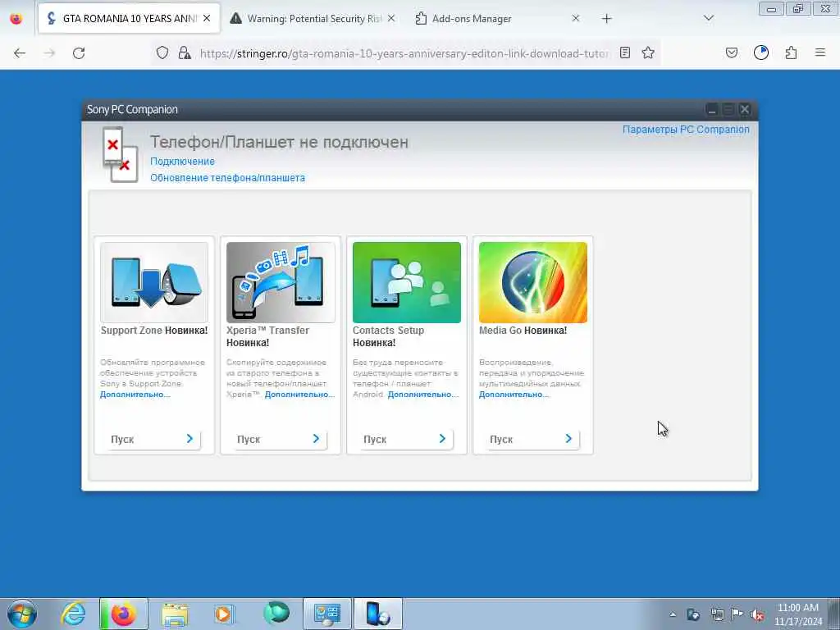840x630 pixels.
Task: Bookmark this page with star icon
Action: 648,52
